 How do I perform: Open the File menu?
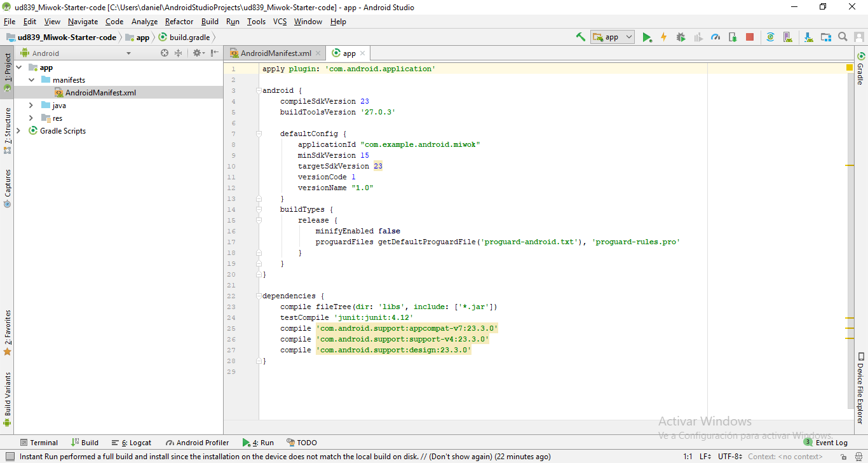pos(10,22)
